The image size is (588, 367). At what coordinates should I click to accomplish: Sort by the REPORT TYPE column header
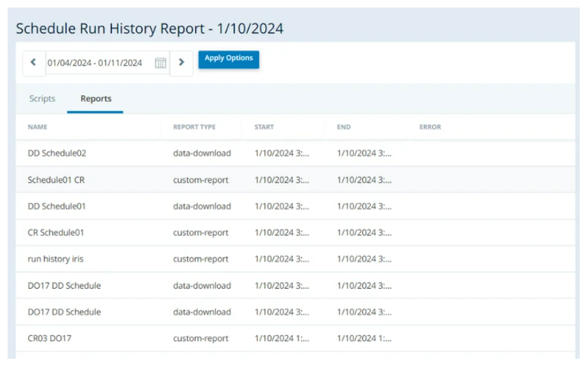[194, 127]
